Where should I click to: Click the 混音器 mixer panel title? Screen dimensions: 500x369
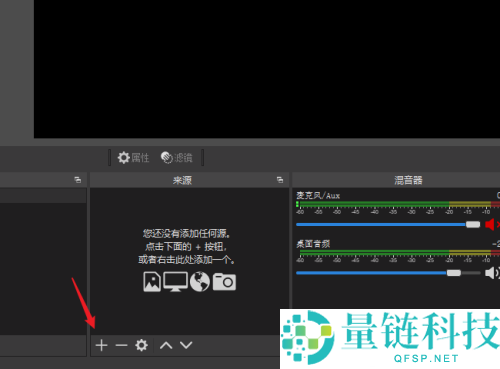[x=408, y=180]
